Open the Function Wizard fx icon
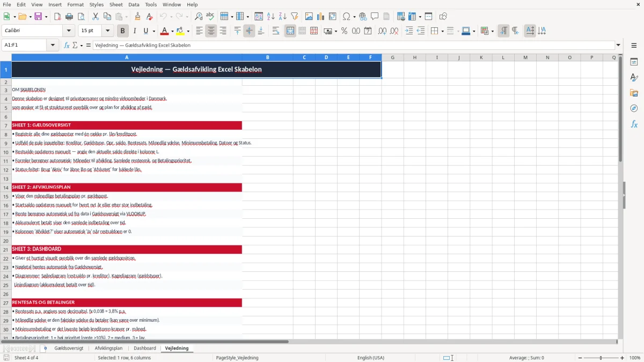Screen dimensions: 644x362 pyautogui.click(x=67, y=45)
